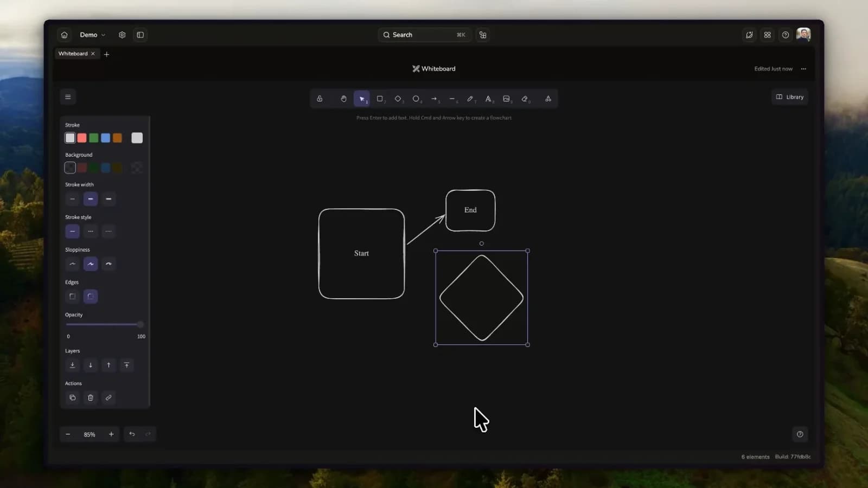Select the Ellipse shape tool
Screen dimensions: 868x488
[416, 99]
